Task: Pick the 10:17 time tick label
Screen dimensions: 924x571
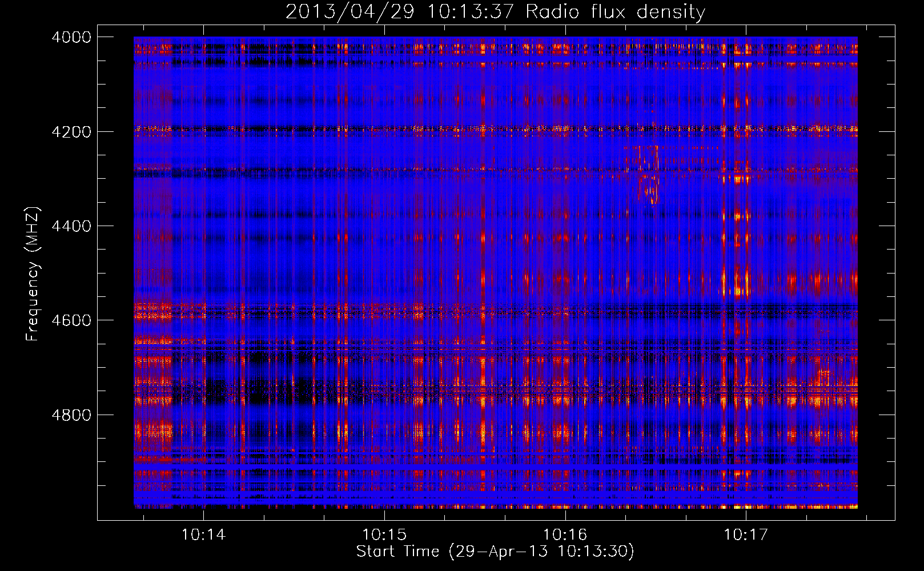Action: pos(746,534)
